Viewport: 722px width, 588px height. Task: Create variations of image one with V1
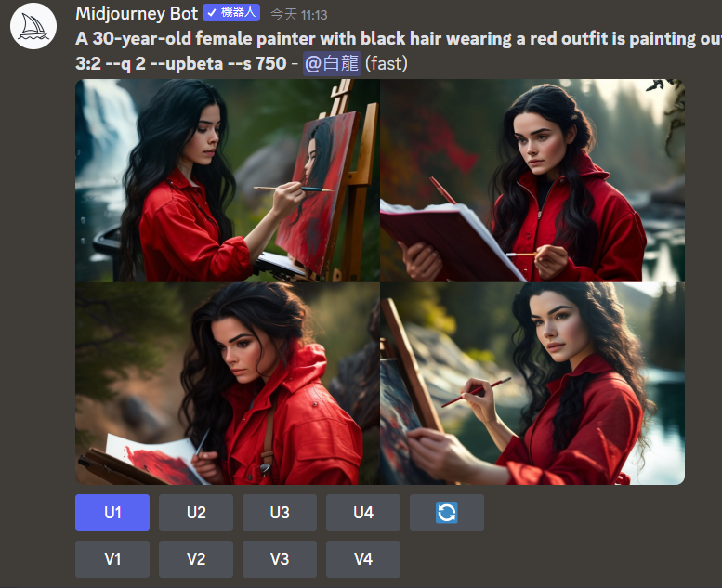pyautogui.click(x=112, y=559)
